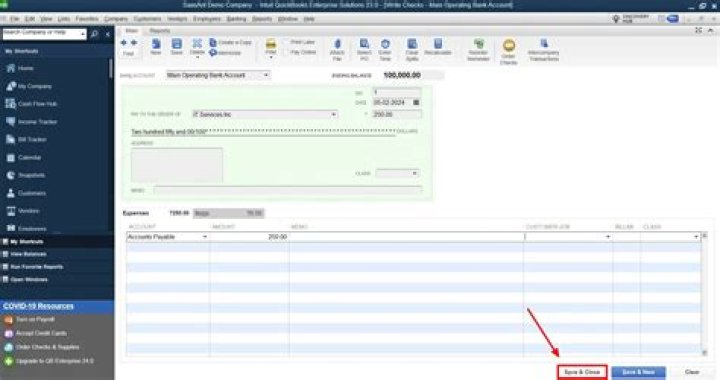
Task: Click the check number field
Action: pyautogui.click(x=396, y=93)
